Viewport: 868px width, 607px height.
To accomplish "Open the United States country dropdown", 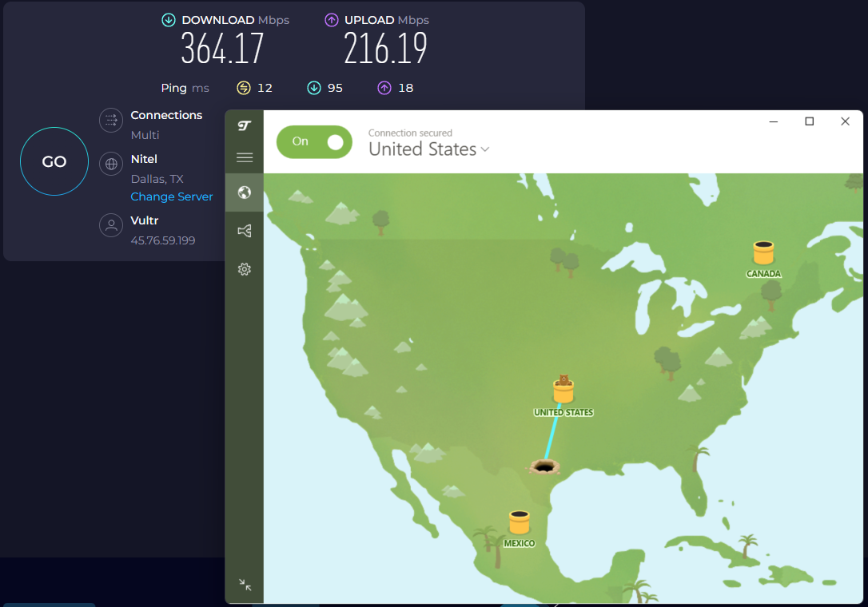I will tap(429, 149).
